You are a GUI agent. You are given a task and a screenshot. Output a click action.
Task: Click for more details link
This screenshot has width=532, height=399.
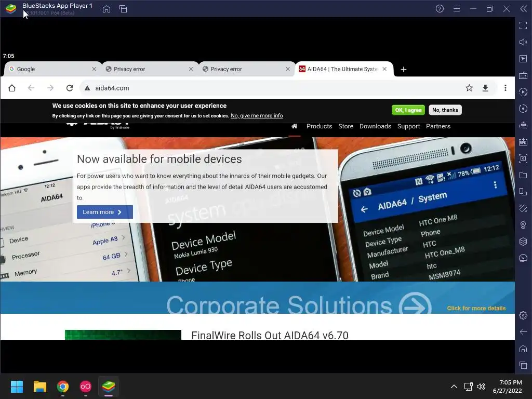coord(476,309)
